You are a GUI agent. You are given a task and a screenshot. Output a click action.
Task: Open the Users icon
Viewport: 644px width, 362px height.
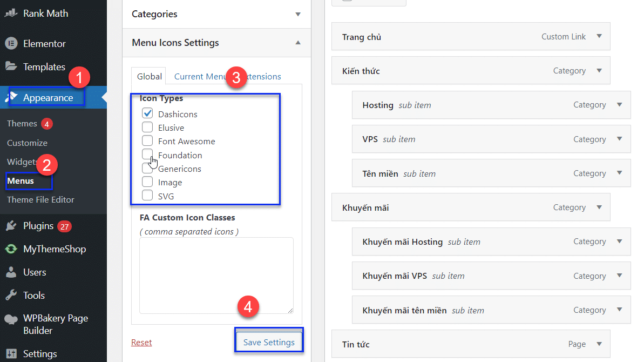(11, 272)
